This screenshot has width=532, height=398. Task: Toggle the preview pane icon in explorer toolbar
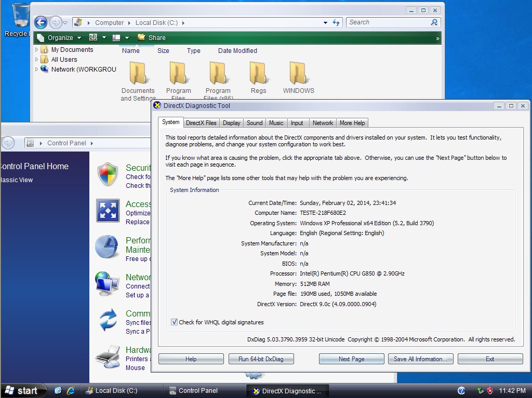(x=116, y=38)
